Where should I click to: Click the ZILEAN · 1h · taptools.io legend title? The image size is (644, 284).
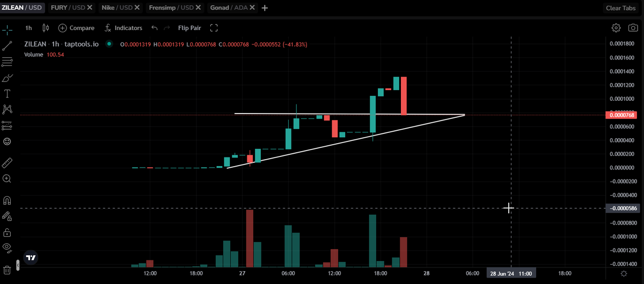click(61, 44)
